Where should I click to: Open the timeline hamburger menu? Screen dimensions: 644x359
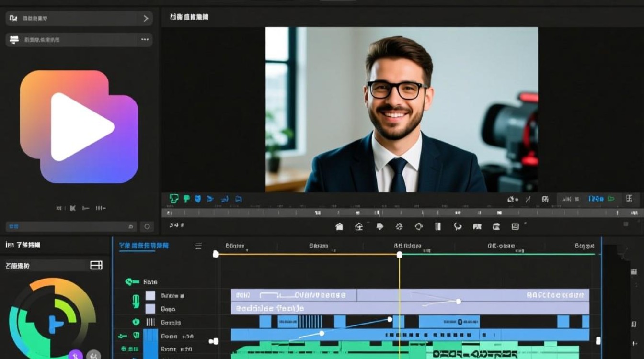[198, 246]
